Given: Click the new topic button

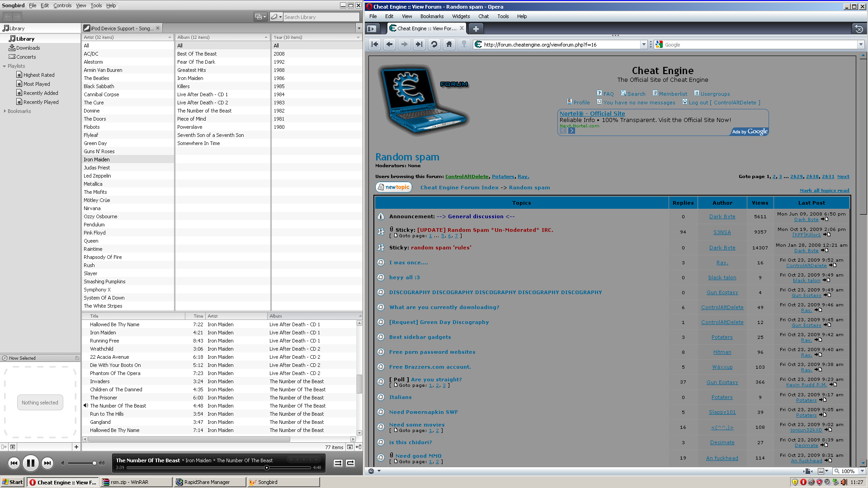Looking at the screenshot, I should coord(394,187).
